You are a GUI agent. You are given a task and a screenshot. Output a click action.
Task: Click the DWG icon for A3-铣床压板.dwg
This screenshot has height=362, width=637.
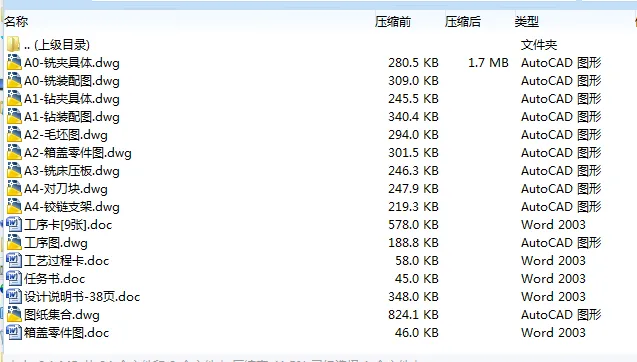point(14,170)
